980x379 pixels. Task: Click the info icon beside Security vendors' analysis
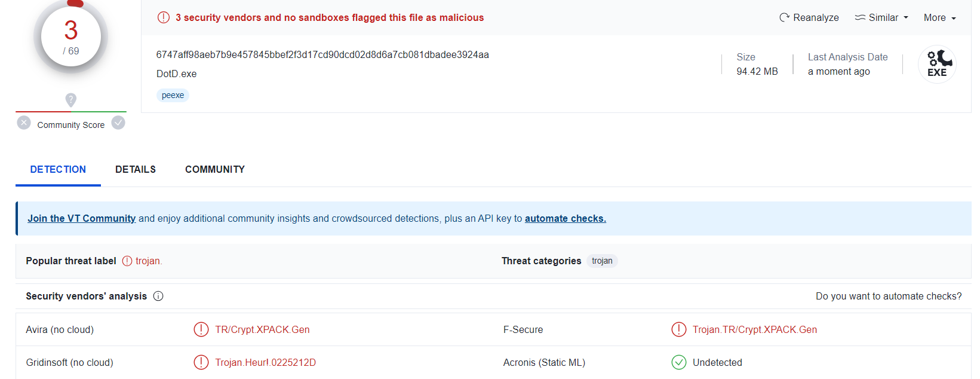pyautogui.click(x=158, y=297)
